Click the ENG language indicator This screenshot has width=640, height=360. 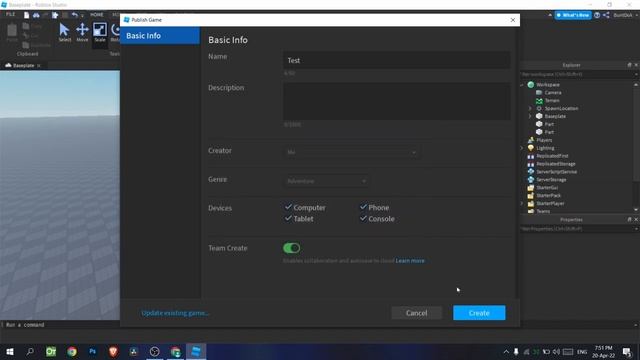coord(582,351)
